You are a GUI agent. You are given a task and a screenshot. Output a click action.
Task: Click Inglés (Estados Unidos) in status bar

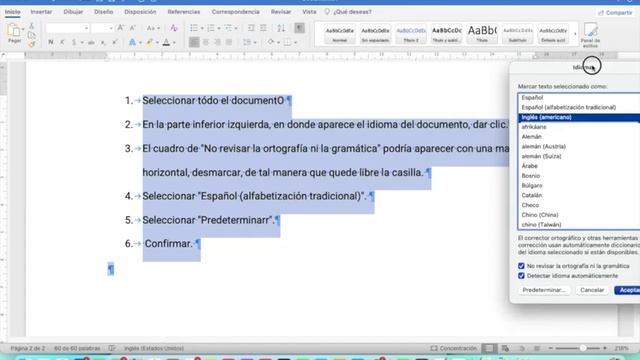click(x=153, y=348)
